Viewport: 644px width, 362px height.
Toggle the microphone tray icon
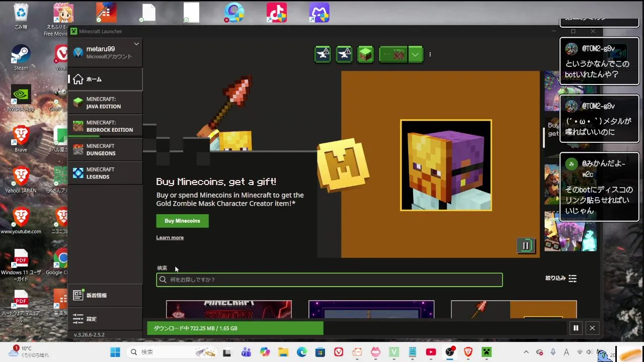click(x=553, y=352)
